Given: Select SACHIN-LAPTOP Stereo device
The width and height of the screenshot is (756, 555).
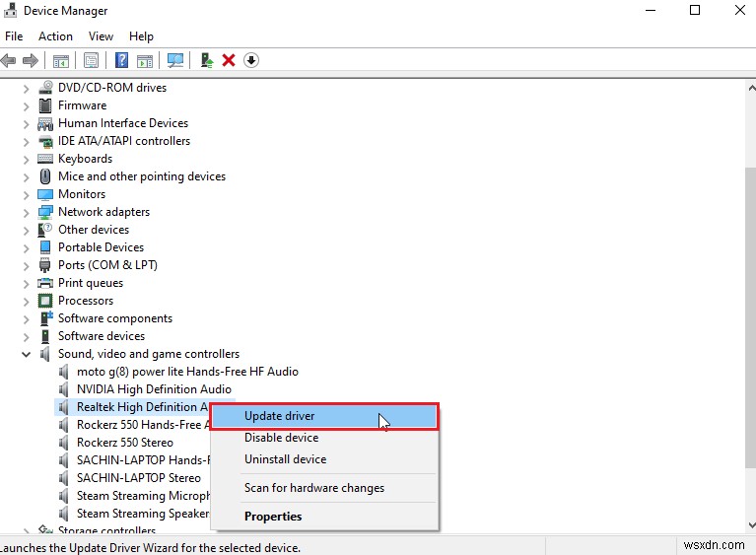Looking at the screenshot, I should (139, 478).
